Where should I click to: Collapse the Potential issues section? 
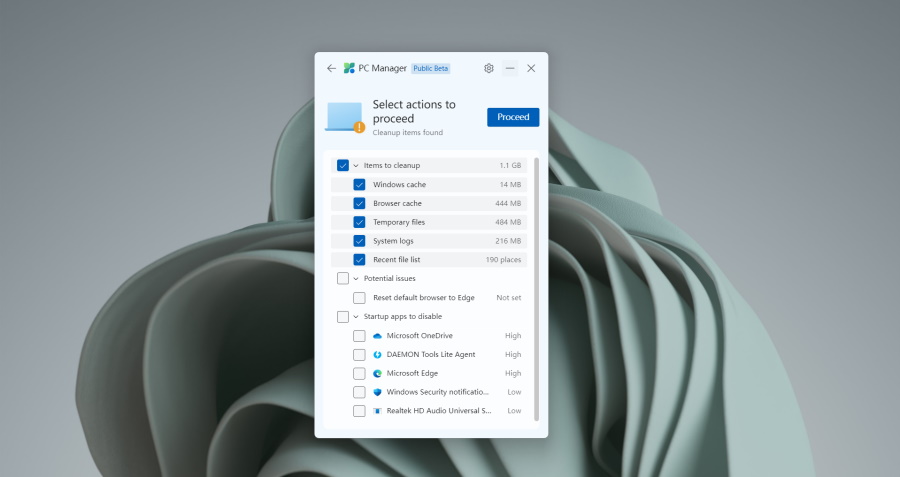pos(356,279)
